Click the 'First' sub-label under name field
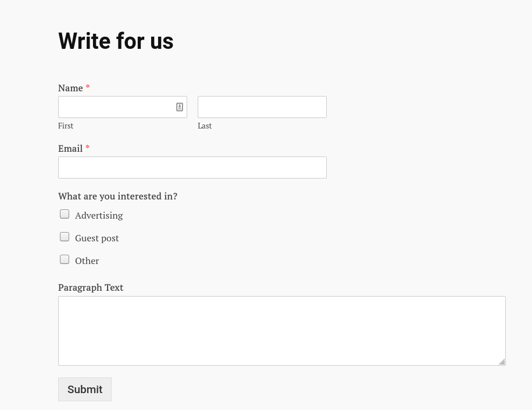Viewport: 532px width, 410px height. point(66,126)
